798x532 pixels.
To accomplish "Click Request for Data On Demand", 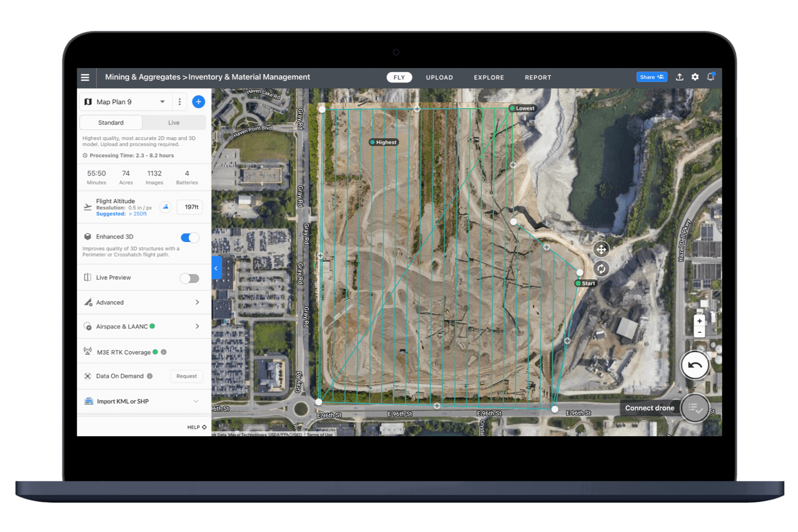I will point(186,376).
